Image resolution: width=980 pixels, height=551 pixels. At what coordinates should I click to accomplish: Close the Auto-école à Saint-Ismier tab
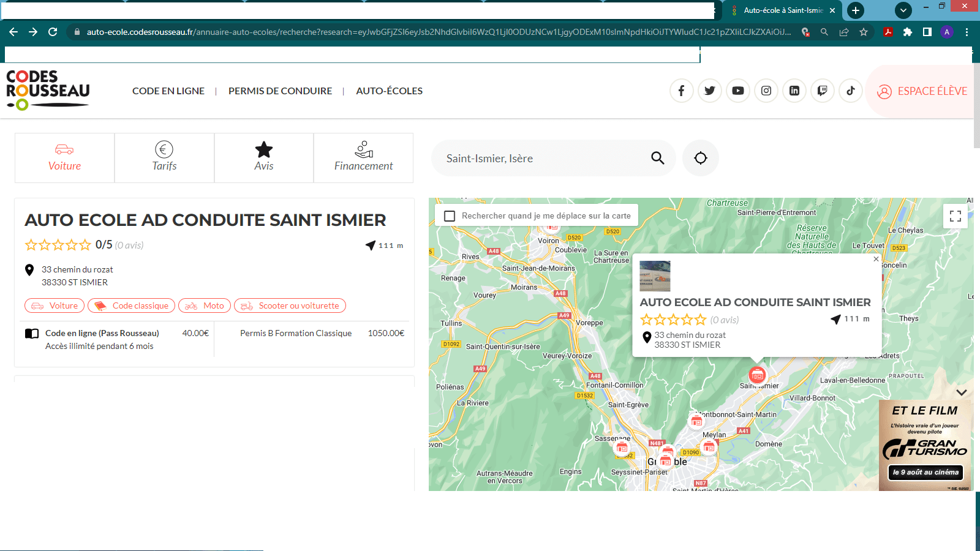tap(832, 10)
